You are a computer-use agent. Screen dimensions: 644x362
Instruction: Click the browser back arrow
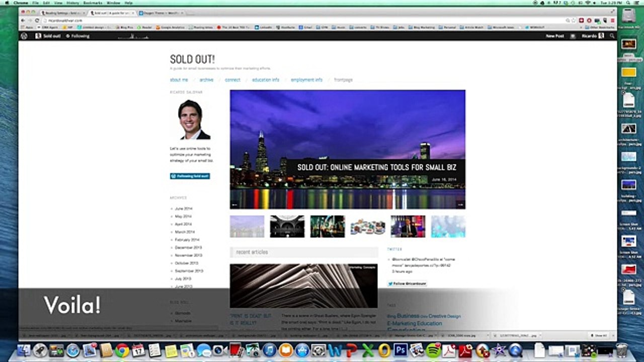[x=23, y=20]
